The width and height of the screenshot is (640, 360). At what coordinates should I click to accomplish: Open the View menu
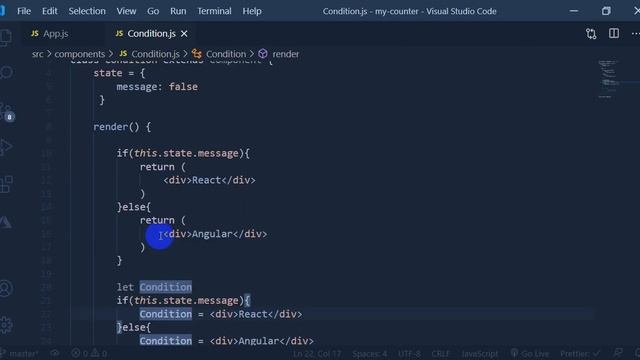point(126,11)
